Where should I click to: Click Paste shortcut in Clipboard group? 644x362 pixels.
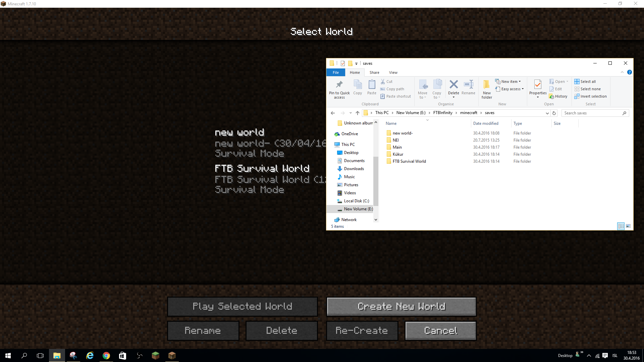(395, 96)
